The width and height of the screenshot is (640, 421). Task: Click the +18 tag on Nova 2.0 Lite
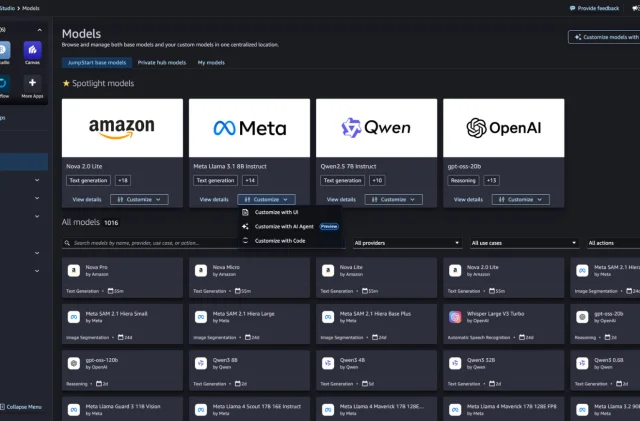tap(123, 180)
